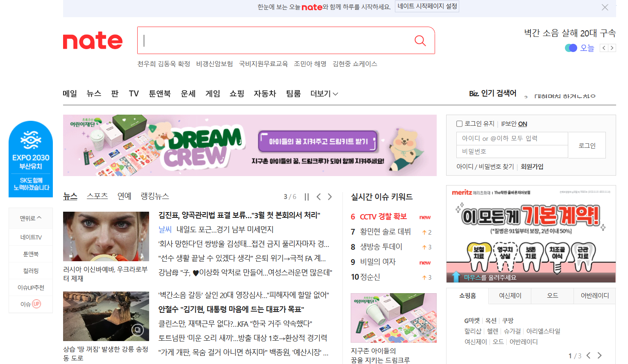
Task: Click next chevron in shopping pagination
Action: pos(598,355)
